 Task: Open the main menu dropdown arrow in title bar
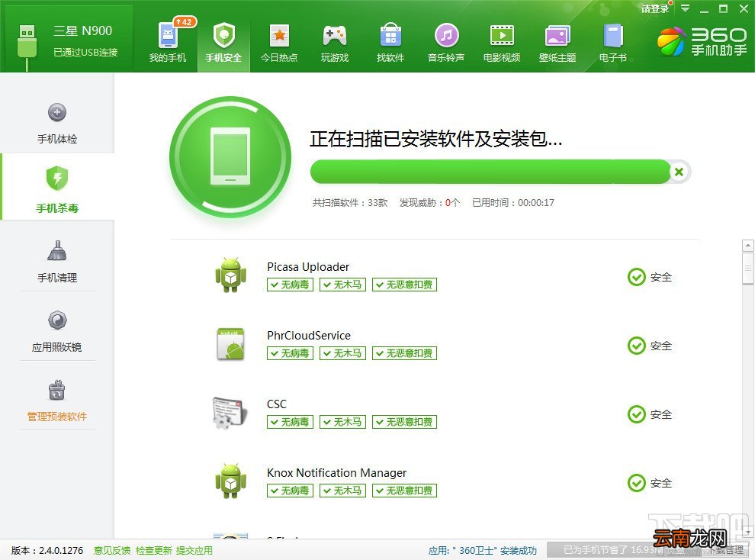[x=685, y=8]
